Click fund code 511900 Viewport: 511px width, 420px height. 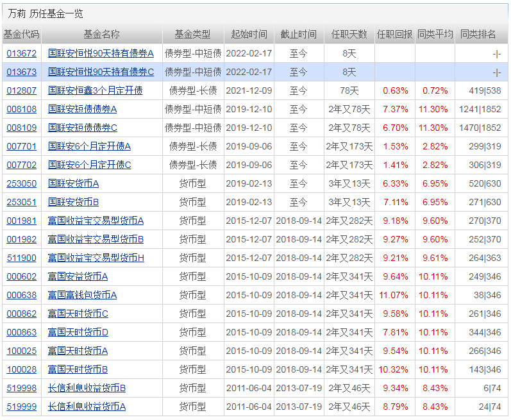[x=21, y=258]
